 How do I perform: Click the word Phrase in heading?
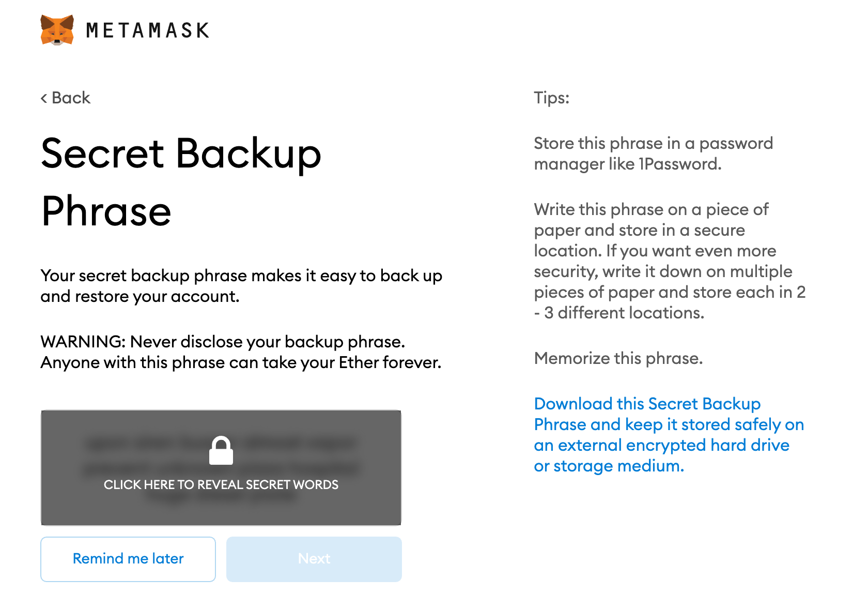[x=106, y=211]
